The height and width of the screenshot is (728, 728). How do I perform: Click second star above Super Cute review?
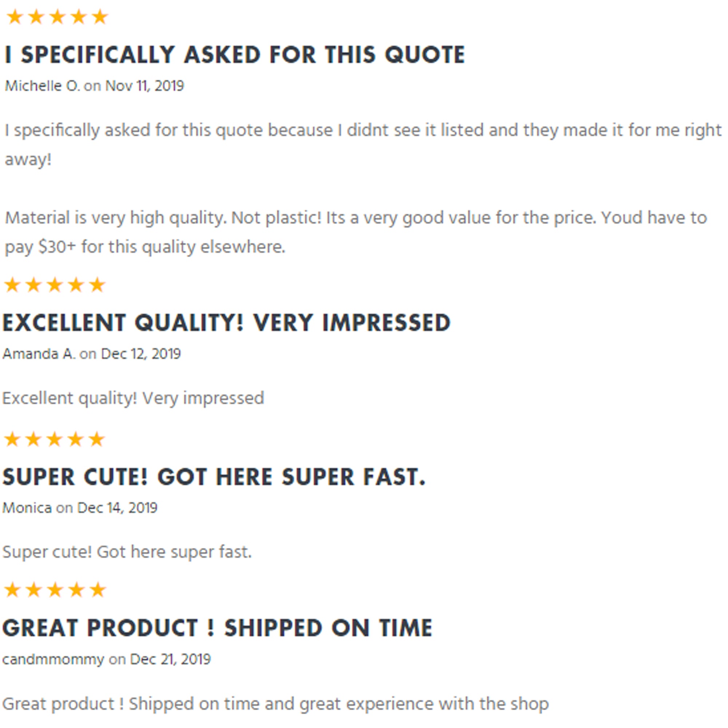33,439
